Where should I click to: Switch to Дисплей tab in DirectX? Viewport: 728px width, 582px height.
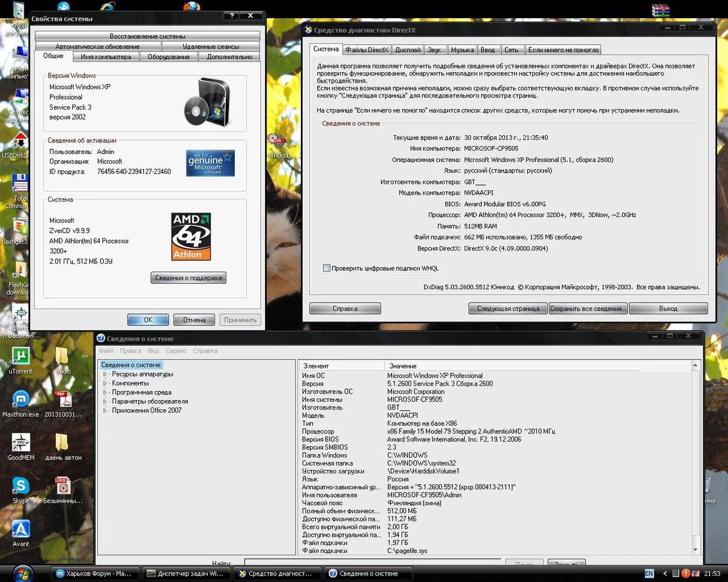tap(408, 50)
